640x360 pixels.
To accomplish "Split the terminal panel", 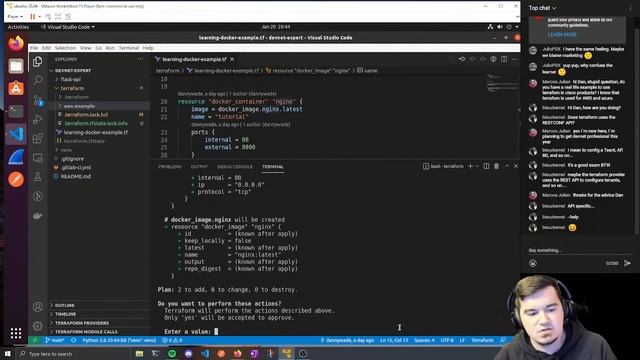I will coord(486,166).
